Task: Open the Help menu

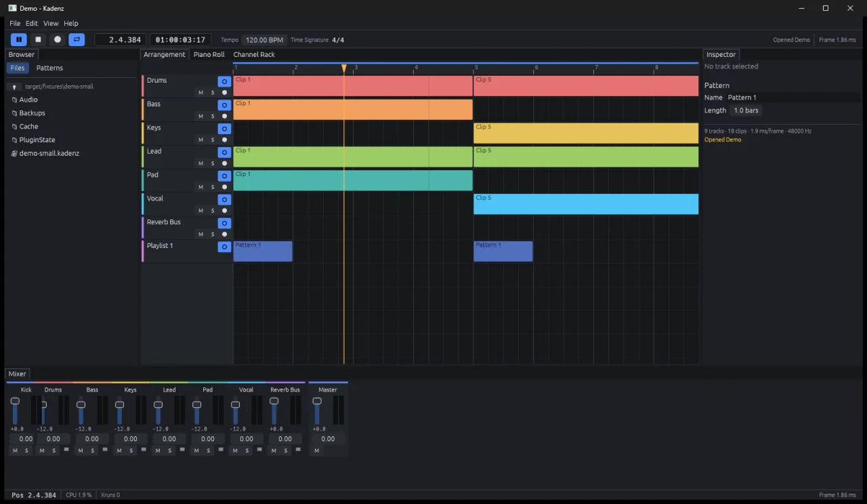Action: pyautogui.click(x=71, y=24)
